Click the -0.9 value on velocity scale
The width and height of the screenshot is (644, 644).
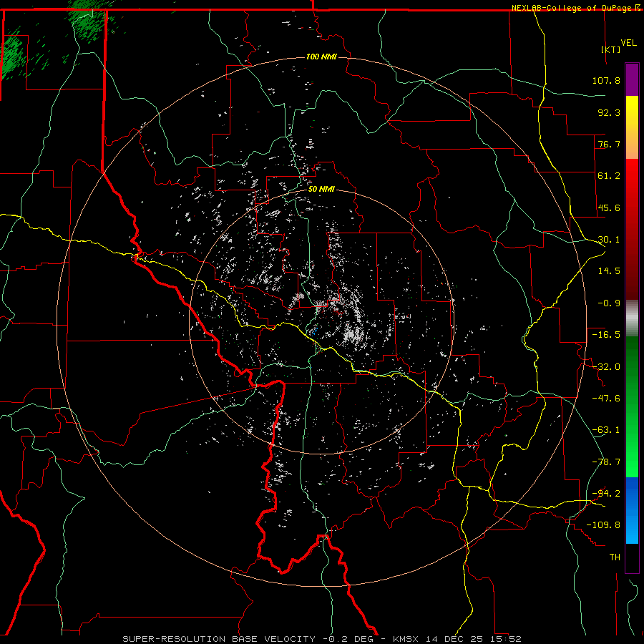click(x=609, y=303)
